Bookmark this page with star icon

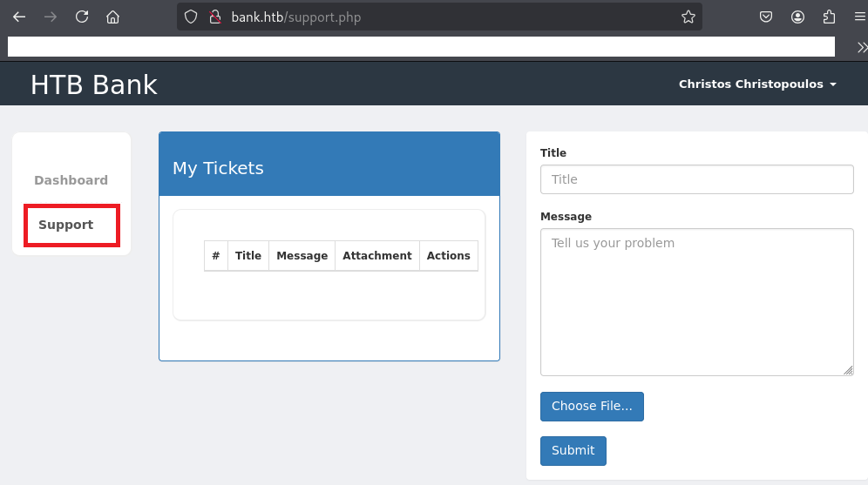pyautogui.click(x=688, y=17)
